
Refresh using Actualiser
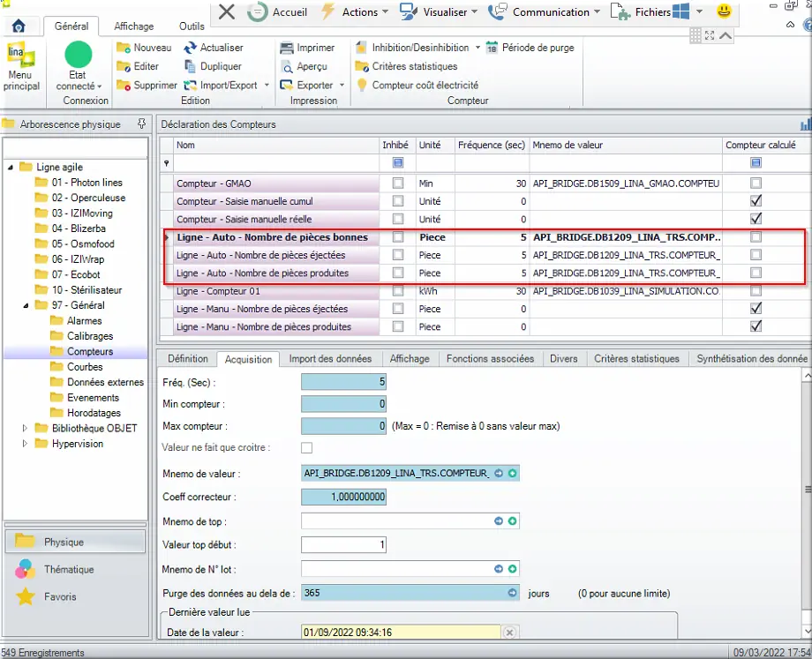point(214,48)
